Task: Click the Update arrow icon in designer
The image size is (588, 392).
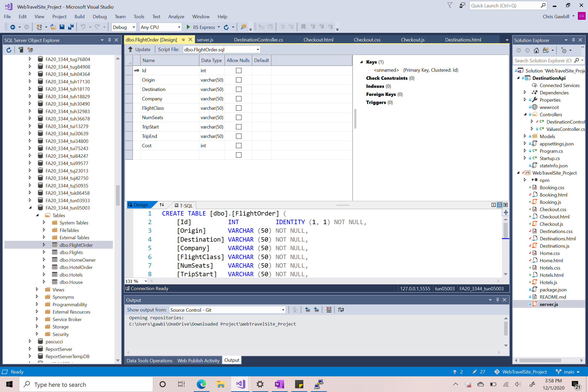Action: [x=130, y=49]
